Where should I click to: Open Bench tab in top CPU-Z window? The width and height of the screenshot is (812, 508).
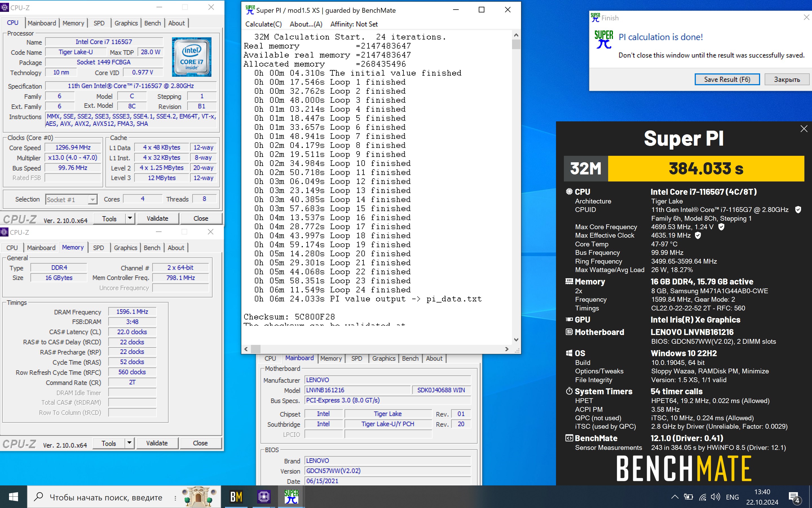click(152, 23)
